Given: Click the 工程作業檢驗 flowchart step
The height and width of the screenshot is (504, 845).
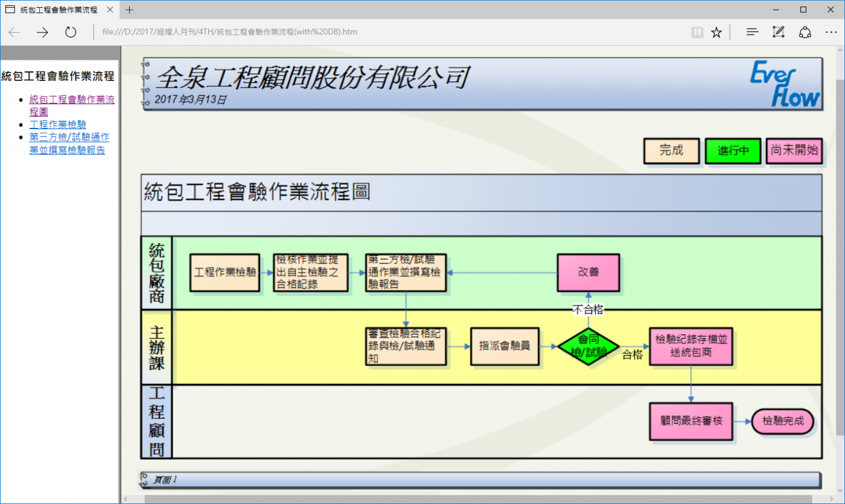Looking at the screenshot, I should coord(225,272).
